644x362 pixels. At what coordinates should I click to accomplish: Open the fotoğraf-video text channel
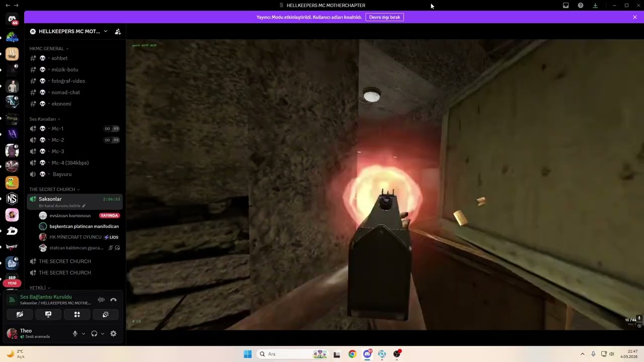[x=74, y=81]
